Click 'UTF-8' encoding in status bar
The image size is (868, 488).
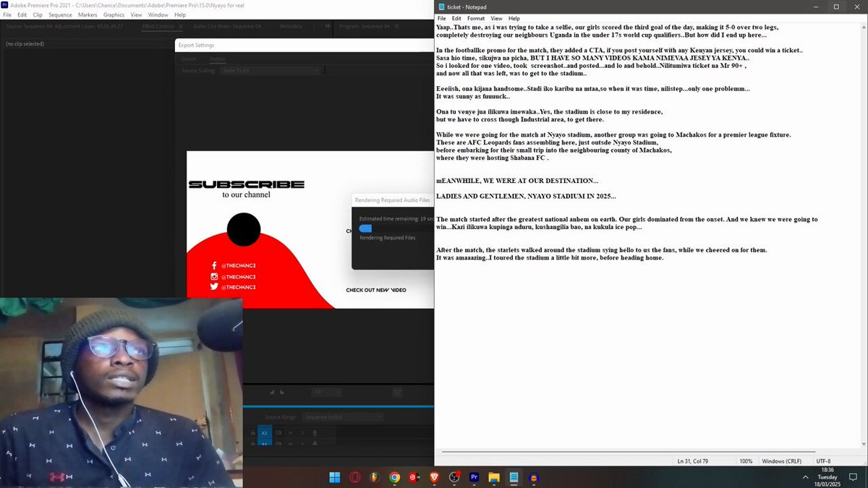(824, 461)
